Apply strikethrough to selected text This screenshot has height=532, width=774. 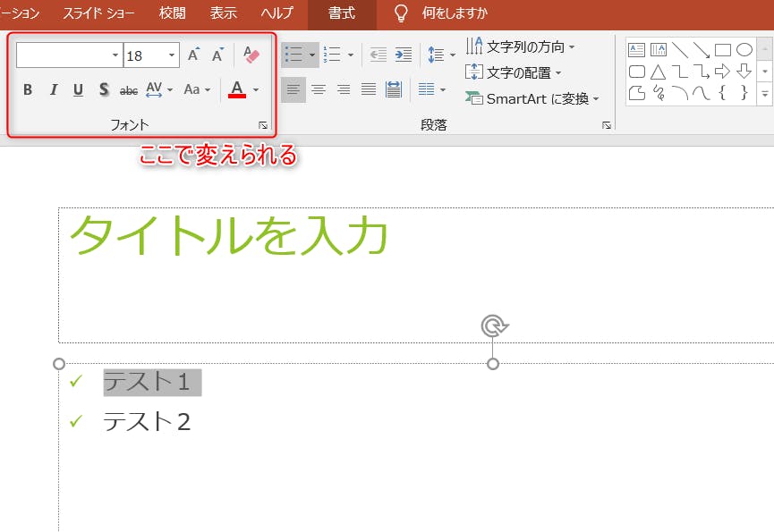tap(129, 89)
